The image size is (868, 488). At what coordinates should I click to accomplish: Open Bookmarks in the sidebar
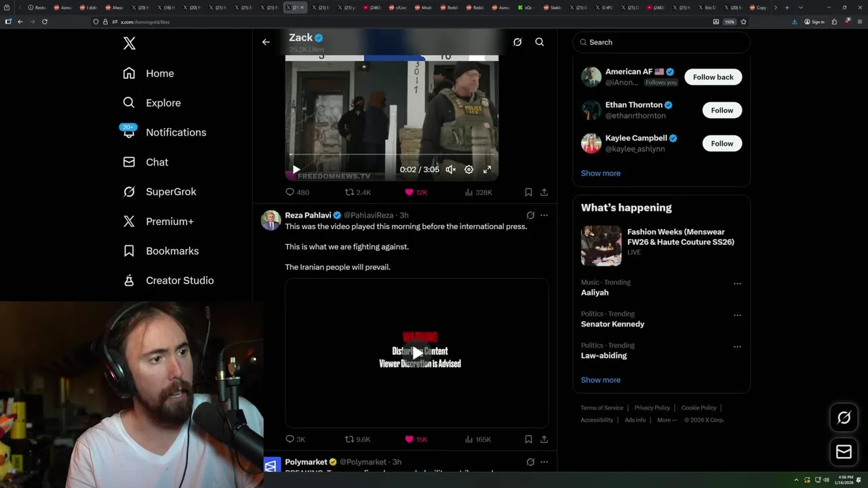161,251
